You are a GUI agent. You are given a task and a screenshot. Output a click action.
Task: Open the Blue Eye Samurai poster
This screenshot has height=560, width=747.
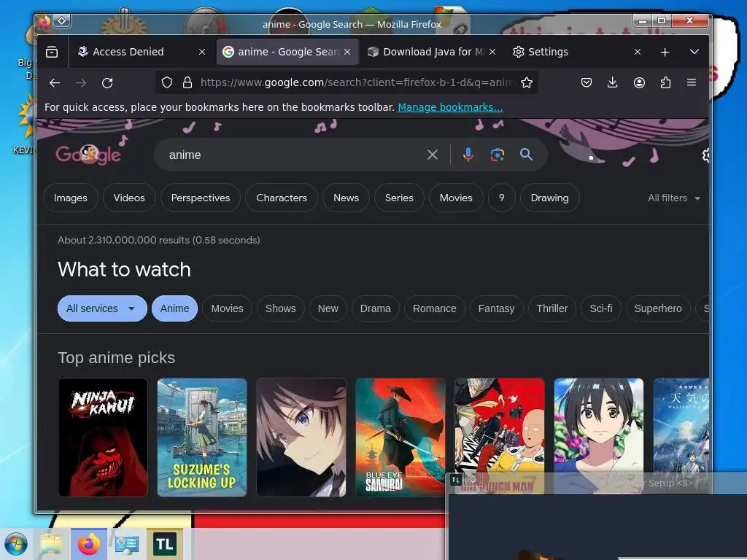point(400,437)
